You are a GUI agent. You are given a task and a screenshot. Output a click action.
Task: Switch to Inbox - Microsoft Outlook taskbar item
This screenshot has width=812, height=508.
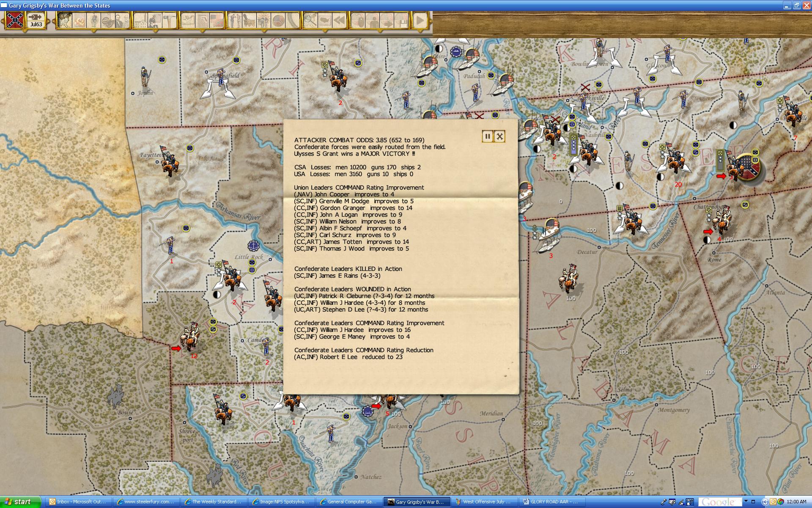click(79, 502)
